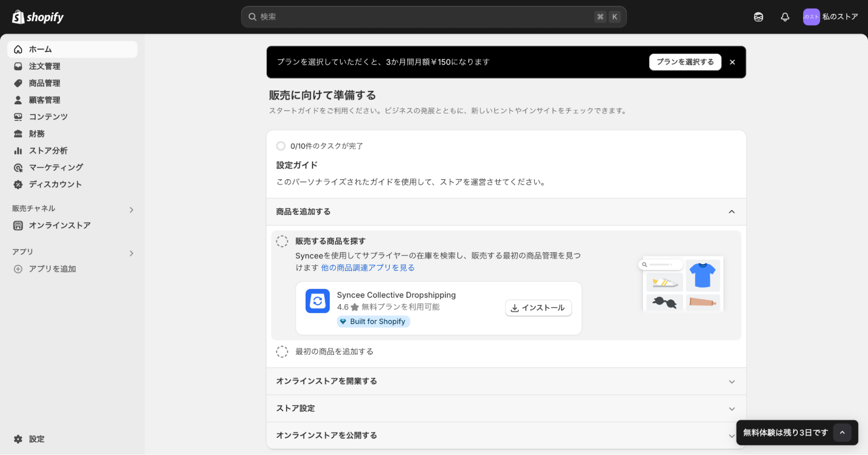
Task: Expand the 無料体験は残り3日です trial banner
Action: pos(842,432)
